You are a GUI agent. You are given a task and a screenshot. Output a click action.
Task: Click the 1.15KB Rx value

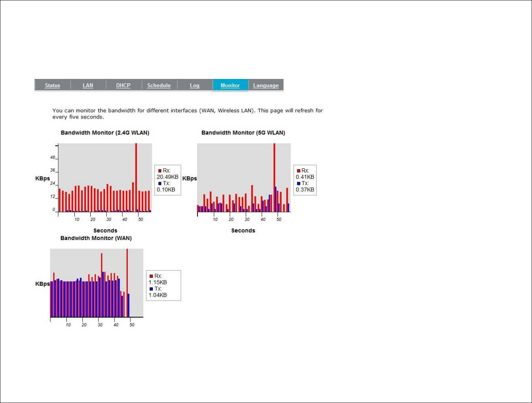coord(158,282)
